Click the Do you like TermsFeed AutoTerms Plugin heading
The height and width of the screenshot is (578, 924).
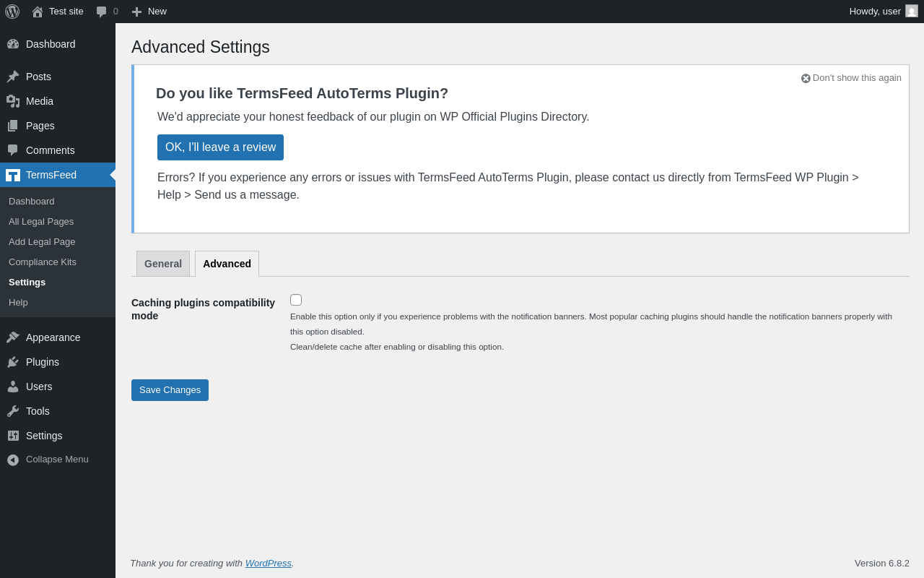[x=302, y=93]
